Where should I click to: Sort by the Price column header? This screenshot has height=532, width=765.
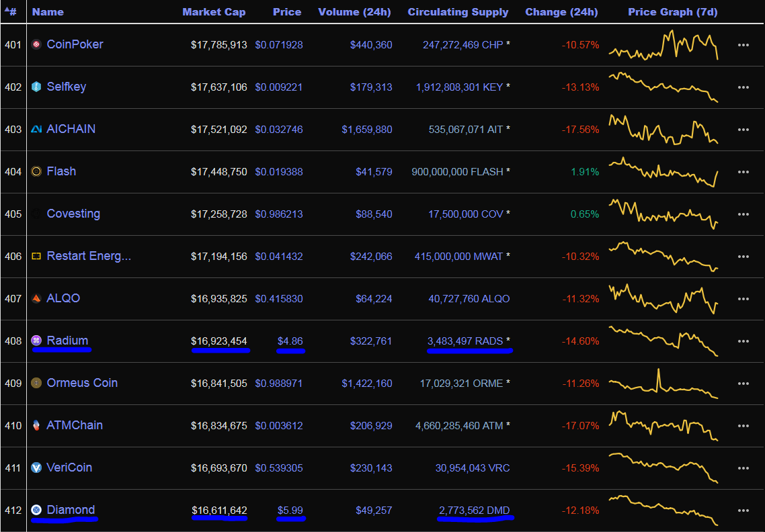point(287,11)
